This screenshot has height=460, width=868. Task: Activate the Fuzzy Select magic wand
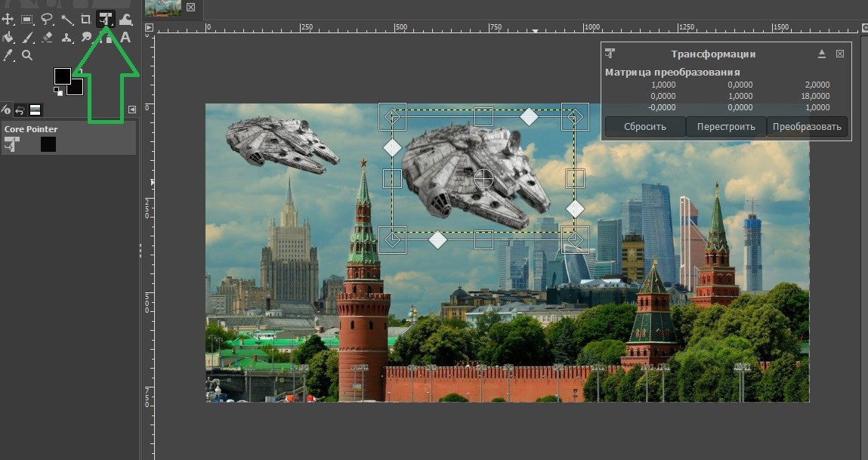tap(66, 19)
